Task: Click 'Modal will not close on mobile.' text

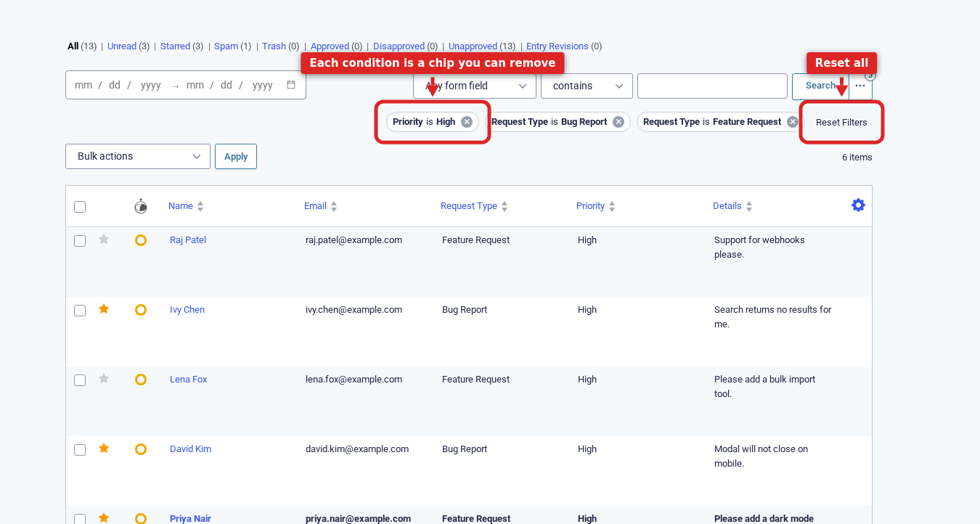Action: [x=761, y=456]
